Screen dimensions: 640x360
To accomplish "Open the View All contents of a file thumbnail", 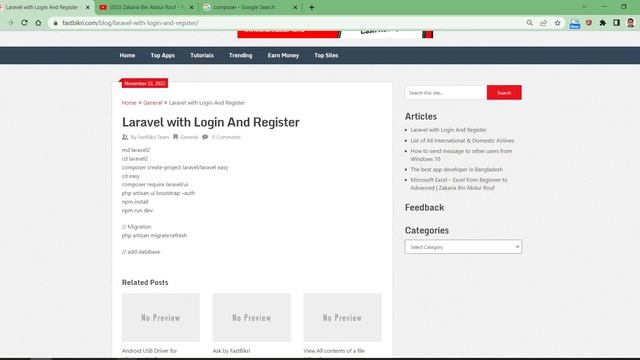I will point(342,318).
